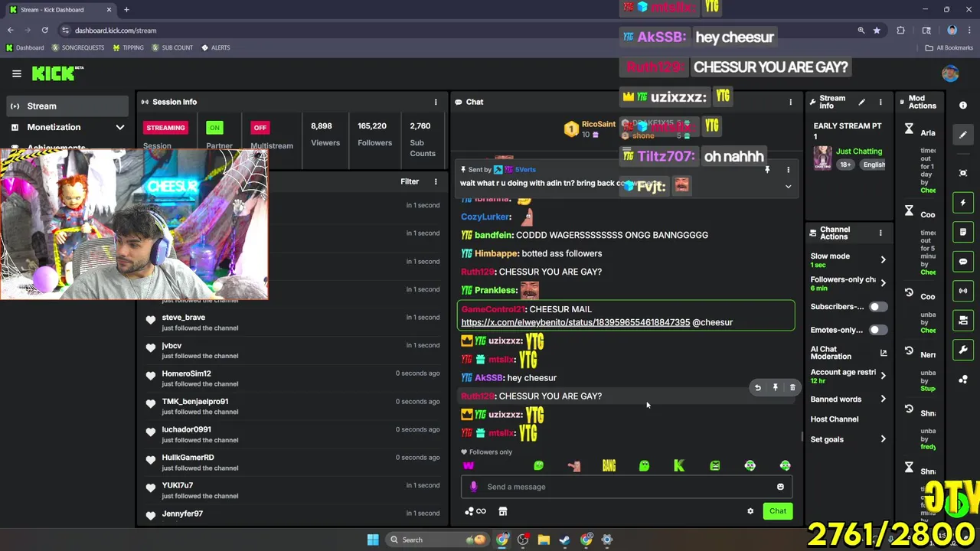This screenshot has width=980, height=551.
Task: Open the emoji picker in message box
Action: tap(780, 487)
